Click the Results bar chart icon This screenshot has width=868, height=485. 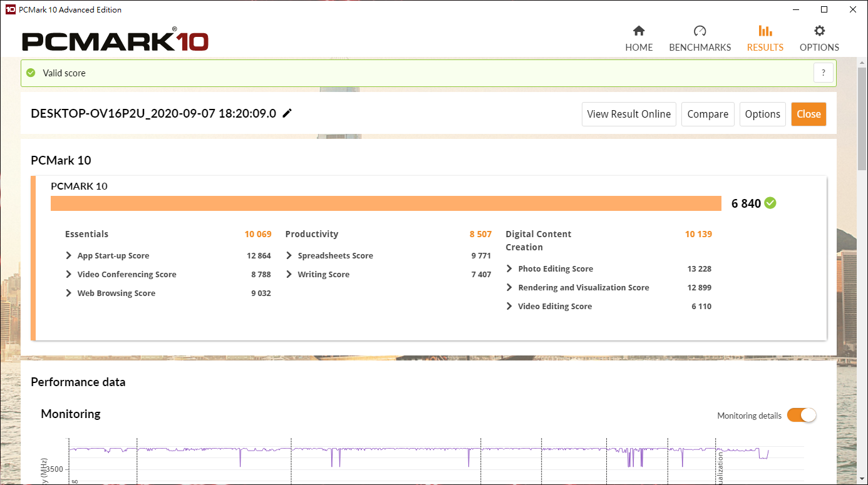click(x=765, y=31)
